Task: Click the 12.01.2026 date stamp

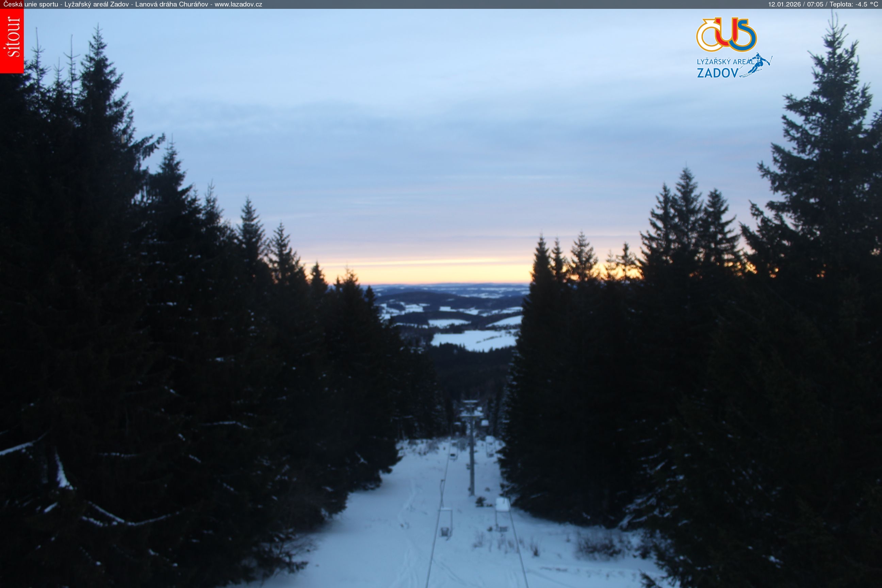Action: pyautogui.click(x=784, y=4)
